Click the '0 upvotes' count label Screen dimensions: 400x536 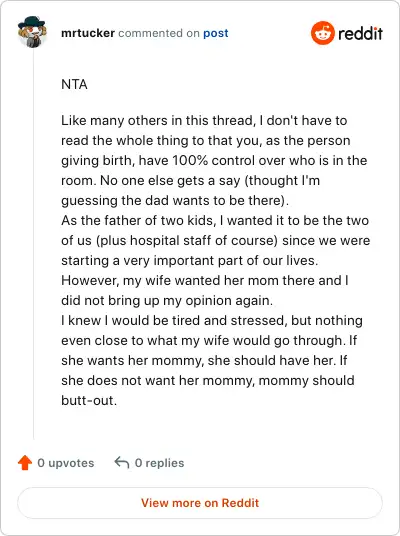point(66,463)
